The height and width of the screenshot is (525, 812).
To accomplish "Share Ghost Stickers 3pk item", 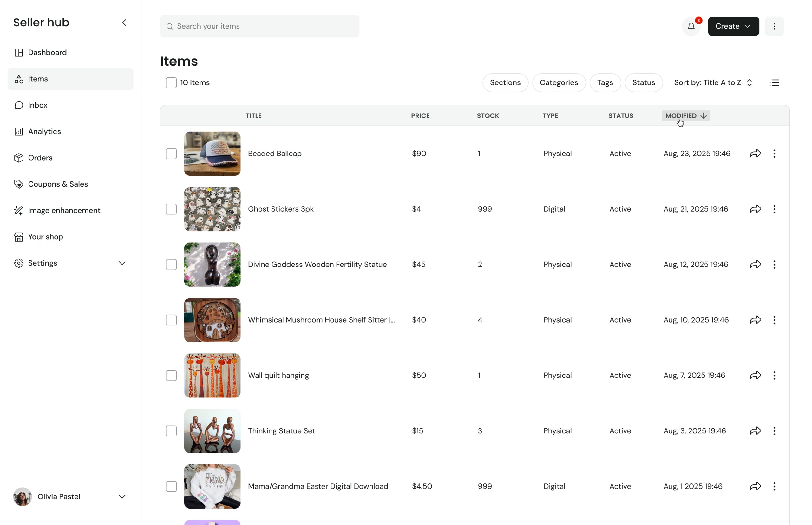I will 756,209.
